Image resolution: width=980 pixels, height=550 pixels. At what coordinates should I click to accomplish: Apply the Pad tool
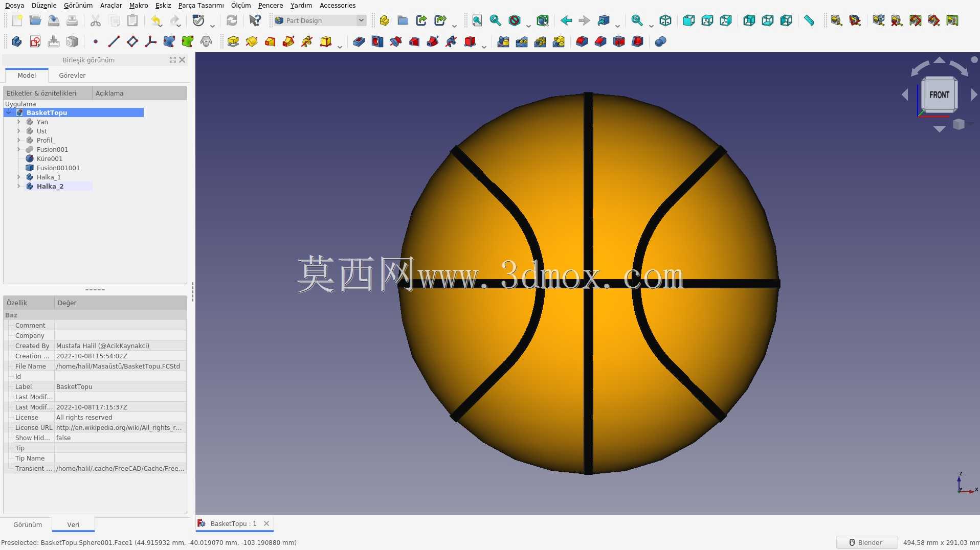(x=233, y=41)
